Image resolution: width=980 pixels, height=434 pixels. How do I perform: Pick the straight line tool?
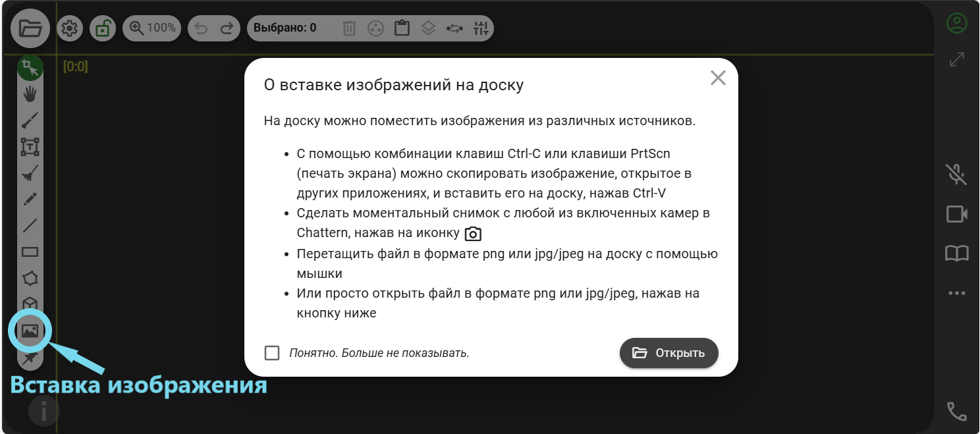click(x=30, y=226)
